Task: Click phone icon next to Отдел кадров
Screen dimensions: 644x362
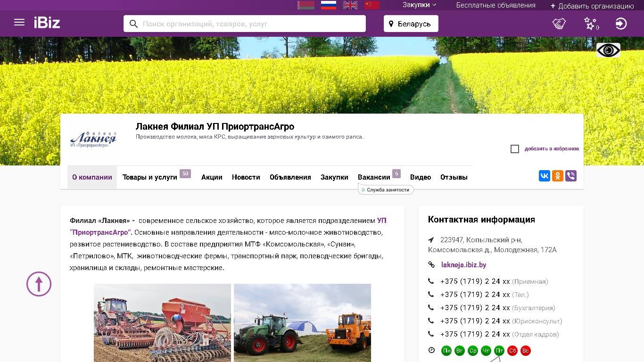Action: pyautogui.click(x=431, y=334)
